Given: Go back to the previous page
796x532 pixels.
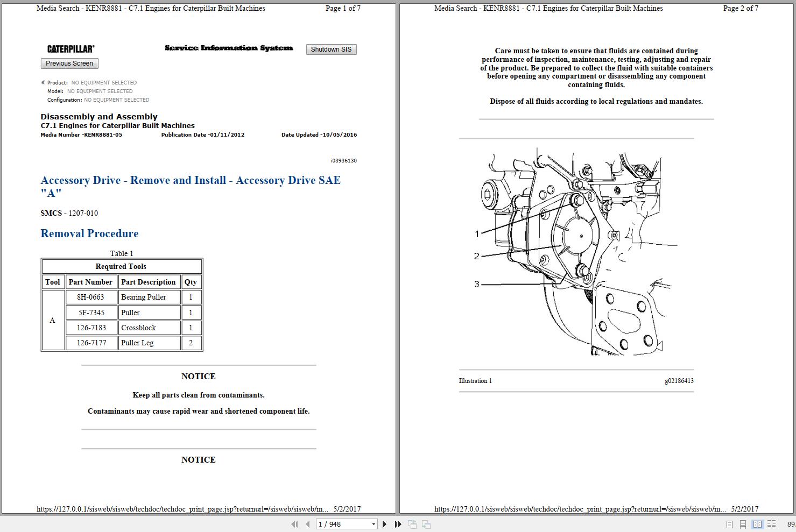Looking at the screenshot, I should click(307, 524).
